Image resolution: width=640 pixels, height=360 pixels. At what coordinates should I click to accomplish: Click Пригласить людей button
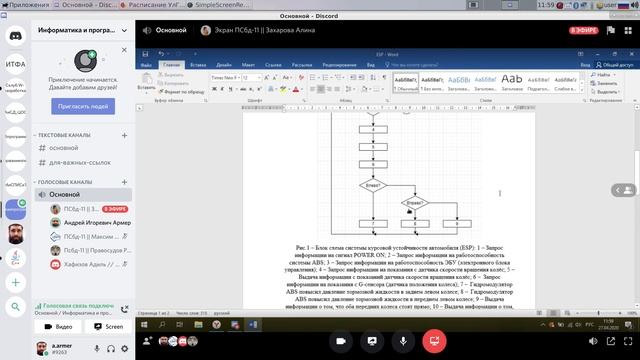[83, 106]
